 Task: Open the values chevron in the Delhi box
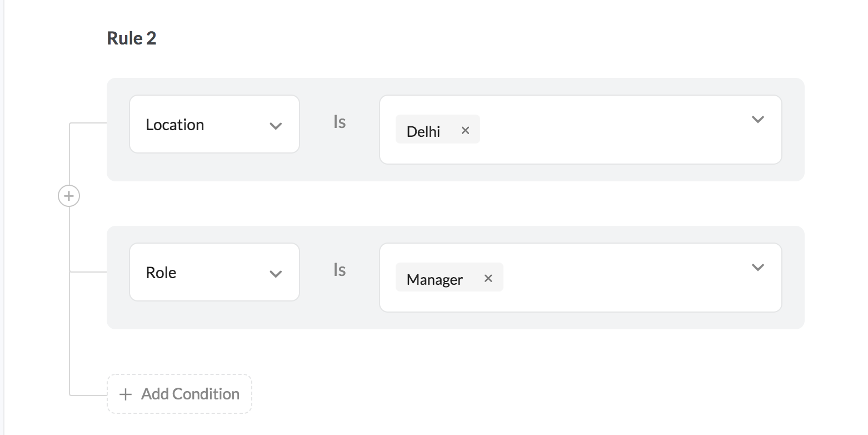pos(757,120)
